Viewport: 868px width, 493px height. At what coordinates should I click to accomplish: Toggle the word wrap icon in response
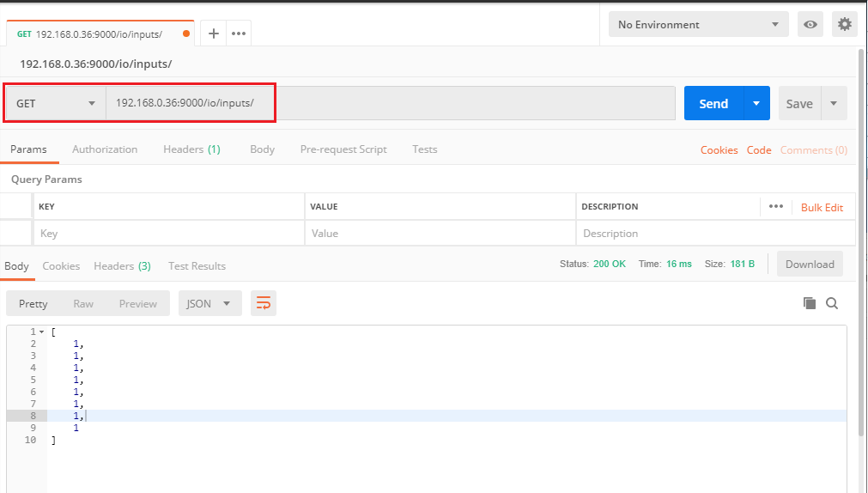click(x=264, y=303)
